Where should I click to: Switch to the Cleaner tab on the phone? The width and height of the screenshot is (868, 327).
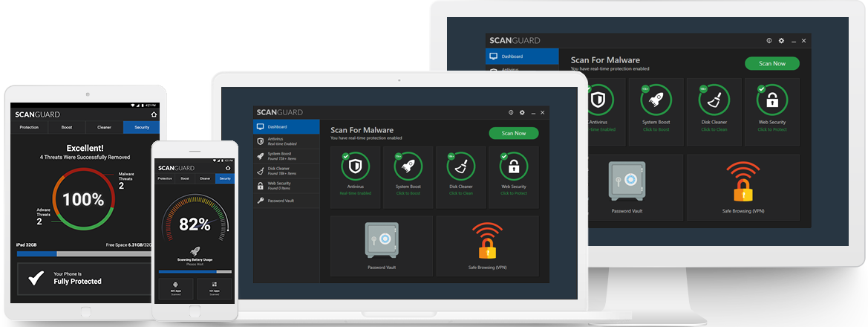(205, 178)
